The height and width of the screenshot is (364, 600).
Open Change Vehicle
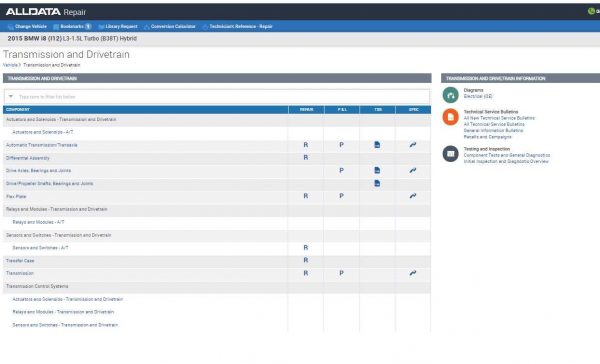tap(27, 26)
